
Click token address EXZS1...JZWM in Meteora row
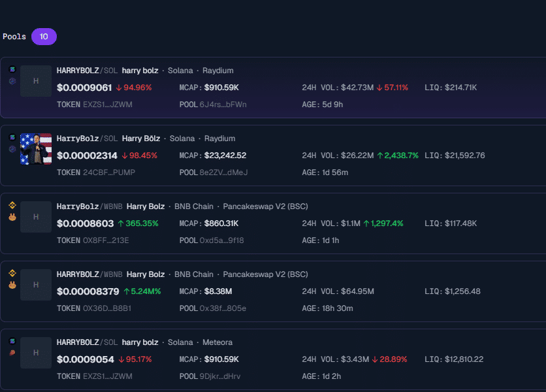point(108,376)
